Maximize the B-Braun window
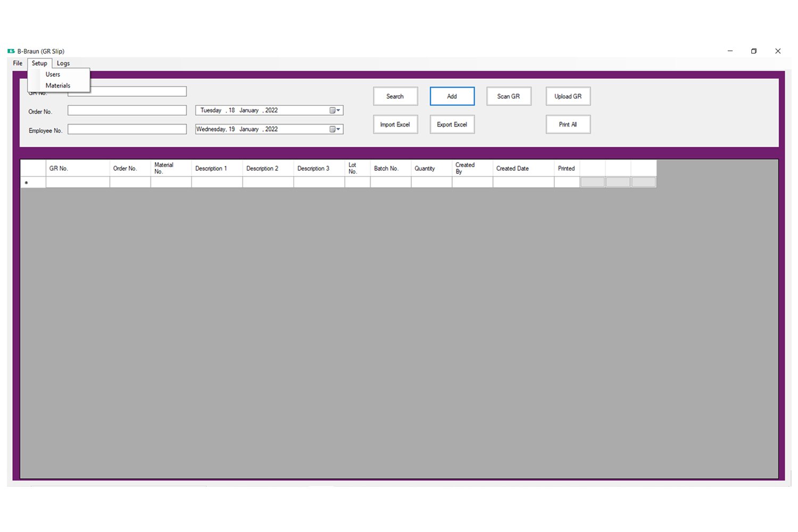Viewport: 798px width, 532px height. (754, 51)
